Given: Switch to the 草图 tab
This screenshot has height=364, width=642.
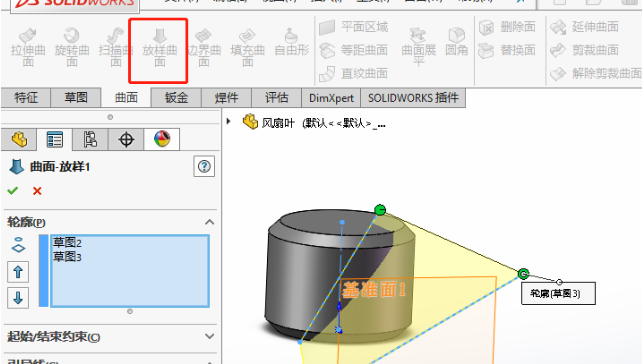Looking at the screenshot, I should tap(76, 98).
